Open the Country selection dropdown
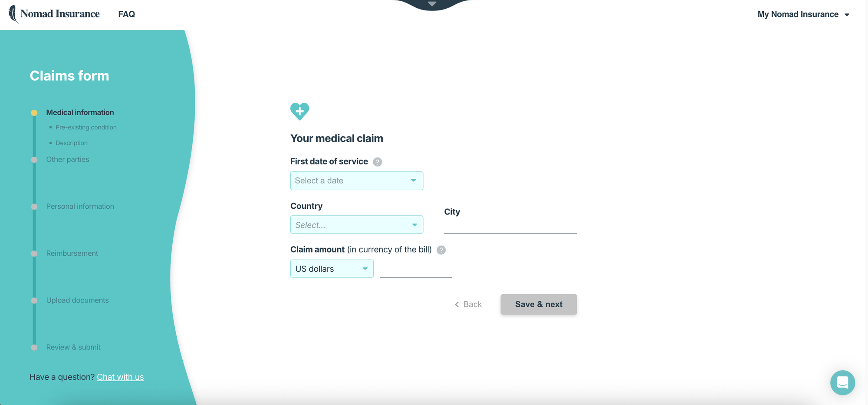Image resolution: width=868 pixels, height=405 pixels. [356, 224]
